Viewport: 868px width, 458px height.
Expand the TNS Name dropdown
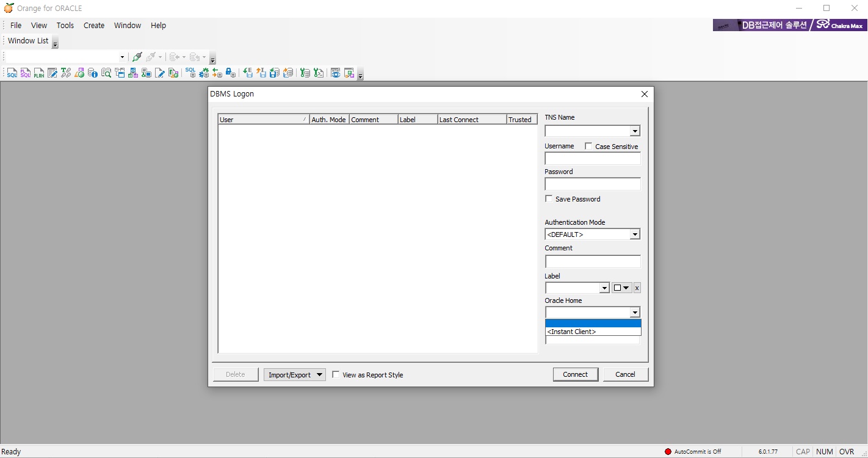[635, 131]
